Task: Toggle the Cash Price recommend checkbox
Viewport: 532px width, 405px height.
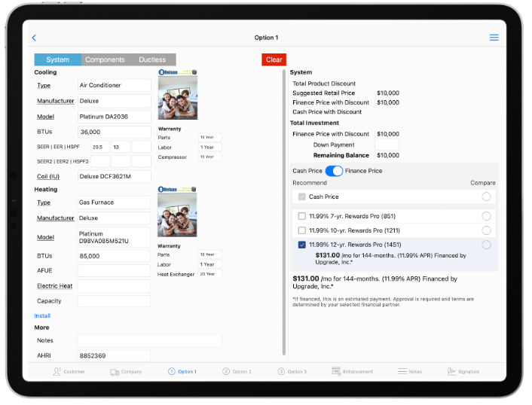Action: 301,196
